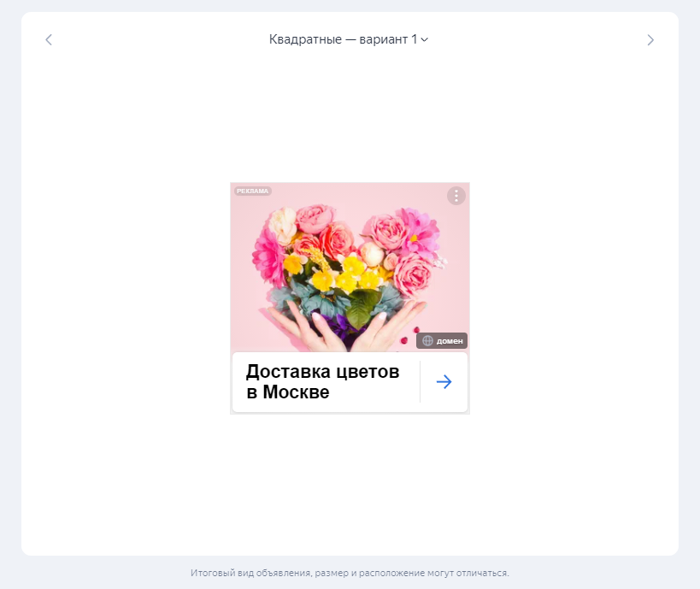Click the 'Доставка цветов в Москве' headline
This screenshot has width=700, height=589.
click(323, 382)
